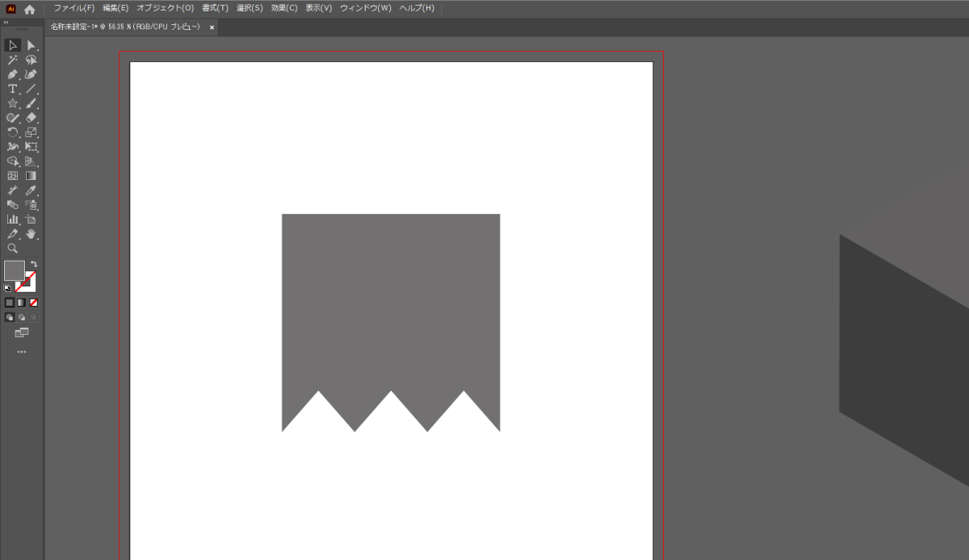Select the Shaper tool
Viewport: 969px width, 560px height.
[x=12, y=118]
